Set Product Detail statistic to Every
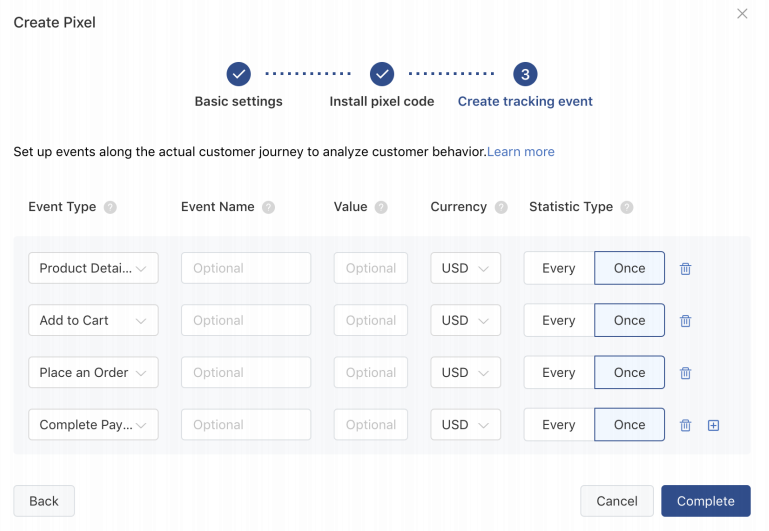Screen dimensions: 769x531 coord(558,269)
